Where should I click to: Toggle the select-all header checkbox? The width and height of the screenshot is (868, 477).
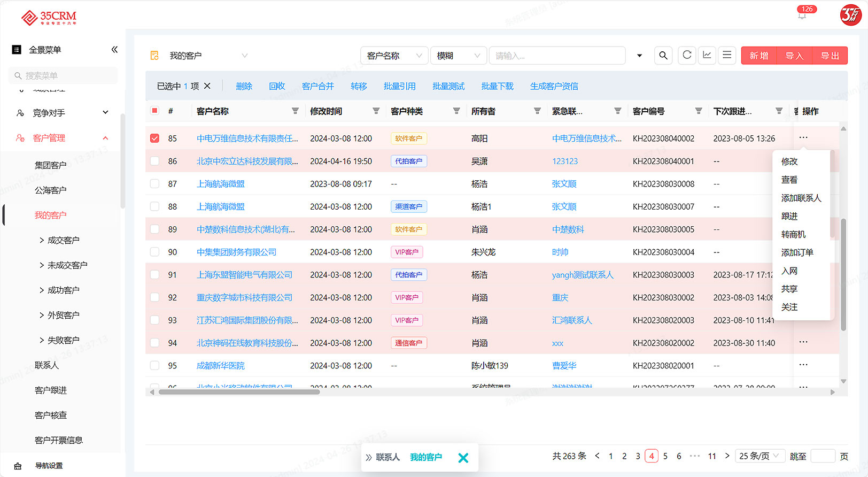click(154, 111)
